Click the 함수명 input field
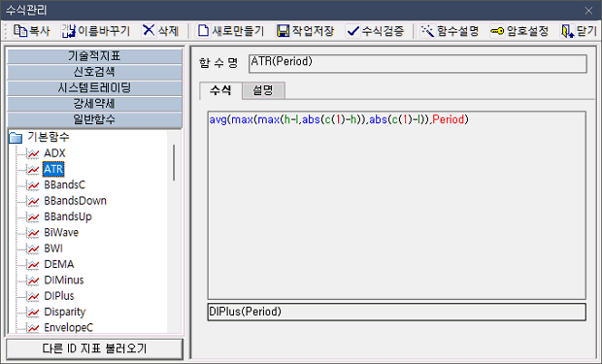 tap(418, 63)
